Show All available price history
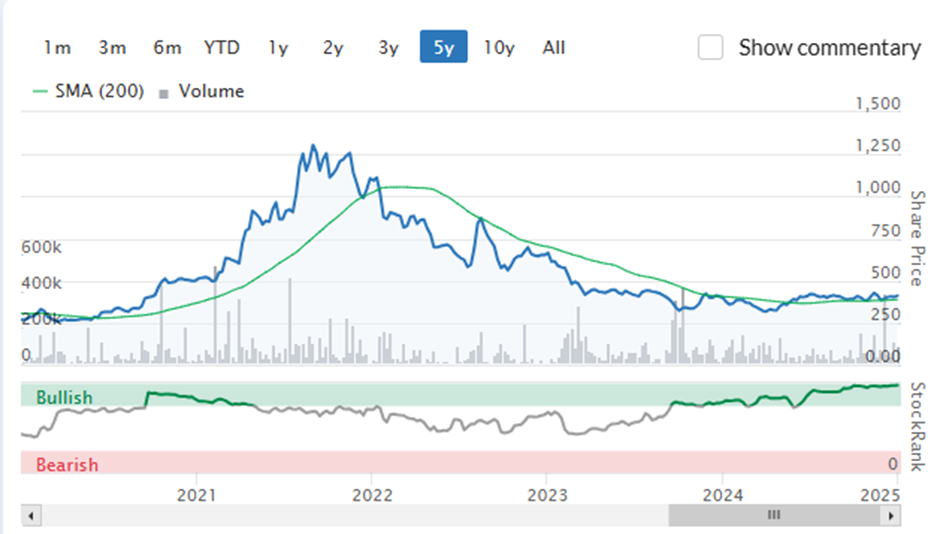Image resolution: width=940 pixels, height=534 pixels. tap(554, 47)
